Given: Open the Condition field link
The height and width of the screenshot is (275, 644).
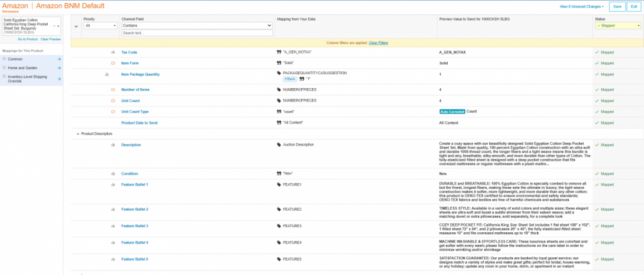Looking at the screenshot, I should tap(130, 174).
